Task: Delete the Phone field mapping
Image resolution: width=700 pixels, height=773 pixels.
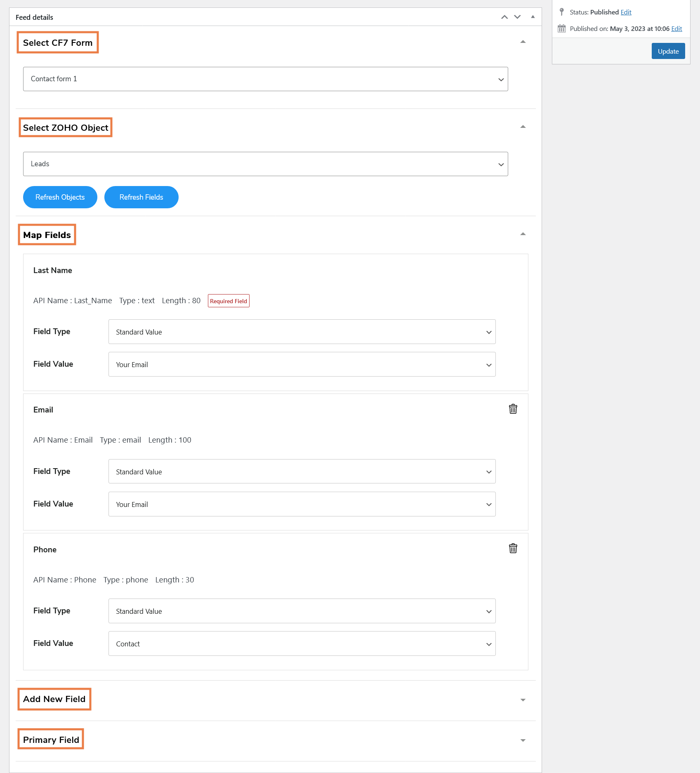Action: click(513, 548)
